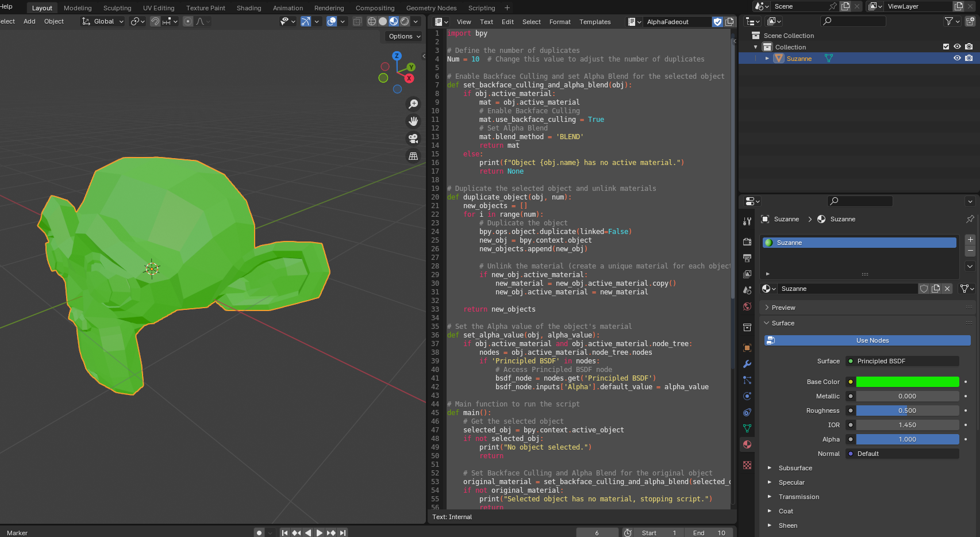Viewport: 980px width, 537px height.
Task: Toggle show gizmos in viewport header
Action: pos(306,21)
